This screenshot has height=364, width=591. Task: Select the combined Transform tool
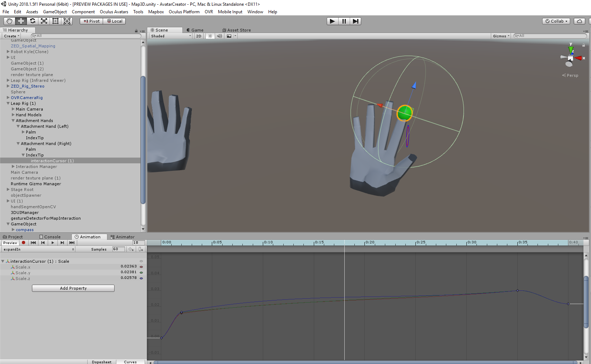67,21
